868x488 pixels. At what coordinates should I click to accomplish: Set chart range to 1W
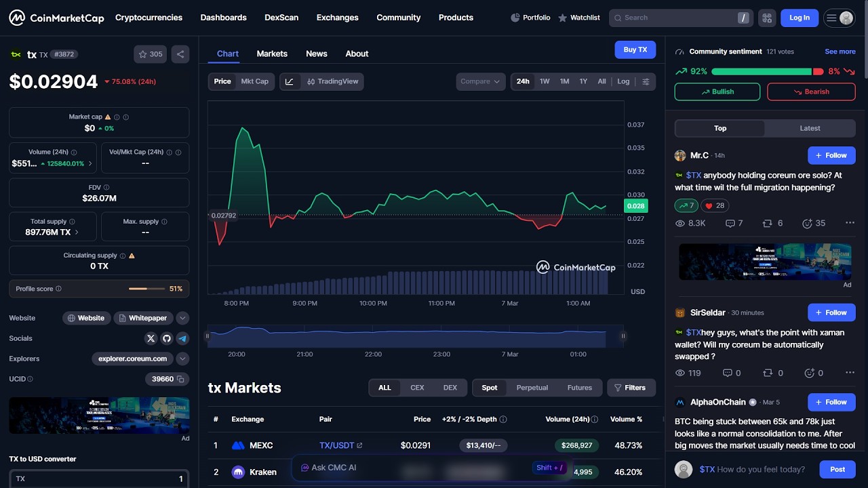click(545, 81)
